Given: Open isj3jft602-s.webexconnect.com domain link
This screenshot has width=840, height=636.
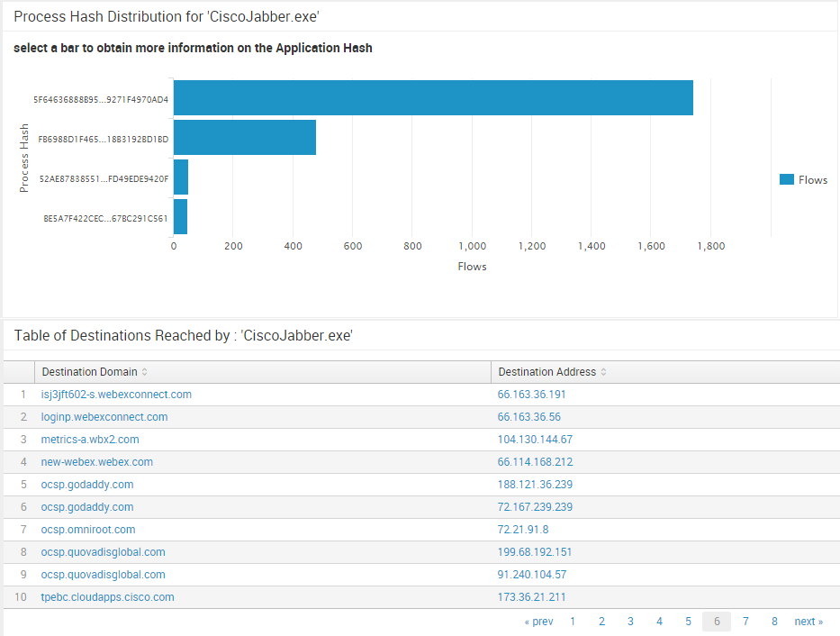Looking at the screenshot, I should [x=116, y=395].
